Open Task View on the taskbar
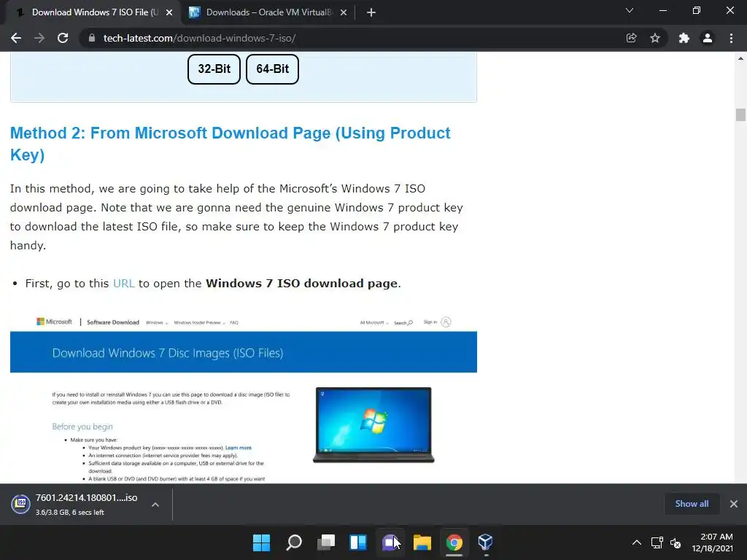The image size is (747, 560). [x=326, y=542]
